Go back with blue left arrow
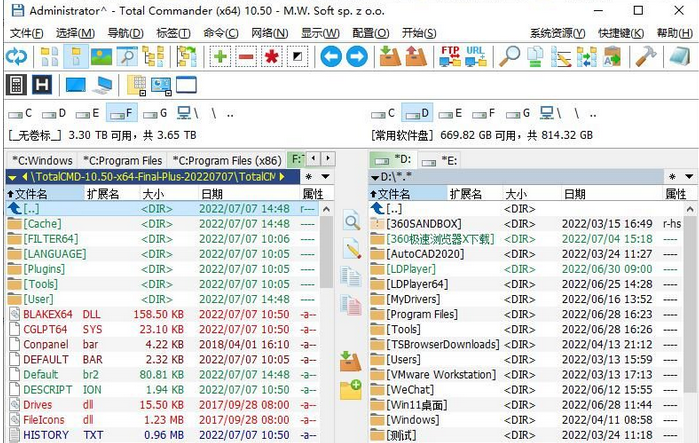Screen dimensions: 699x443 pyautogui.click(x=331, y=57)
